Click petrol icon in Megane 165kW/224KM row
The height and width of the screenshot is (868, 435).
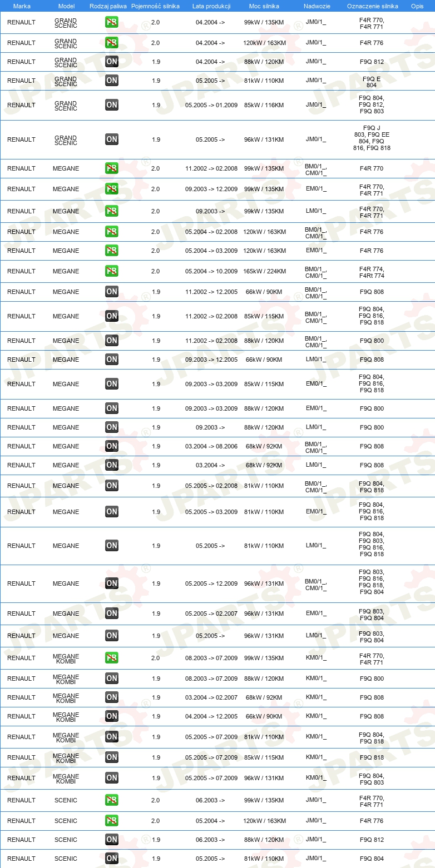tap(112, 271)
